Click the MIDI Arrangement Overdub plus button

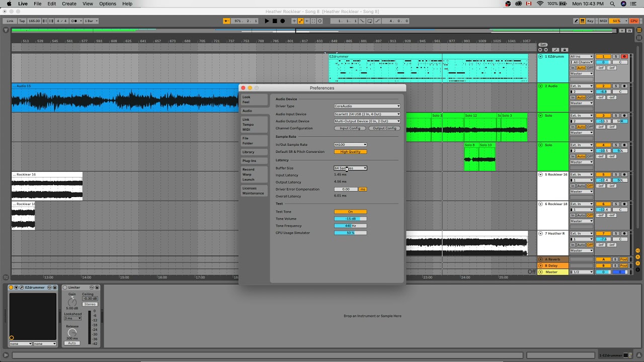click(294, 21)
